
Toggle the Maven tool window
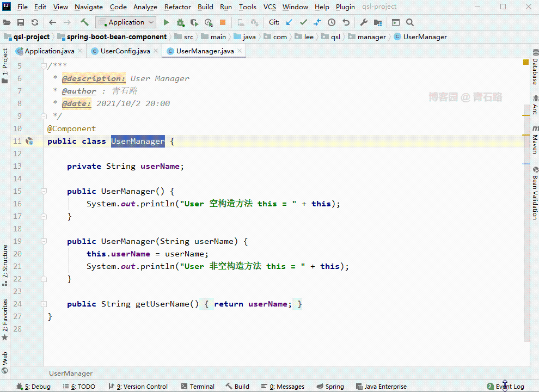pyautogui.click(x=535, y=139)
